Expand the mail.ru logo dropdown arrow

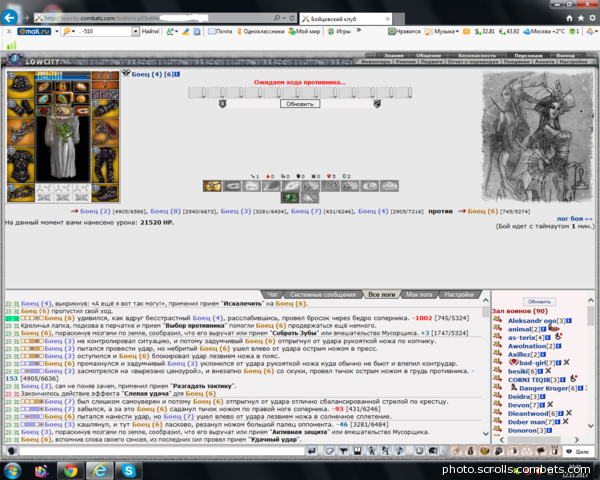[x=57, y=31]
